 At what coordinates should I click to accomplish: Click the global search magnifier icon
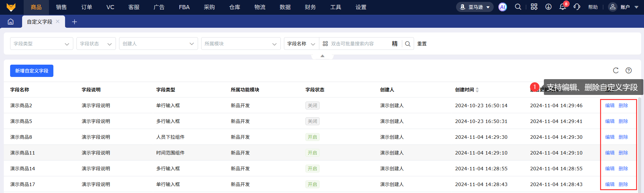point(518,7)
